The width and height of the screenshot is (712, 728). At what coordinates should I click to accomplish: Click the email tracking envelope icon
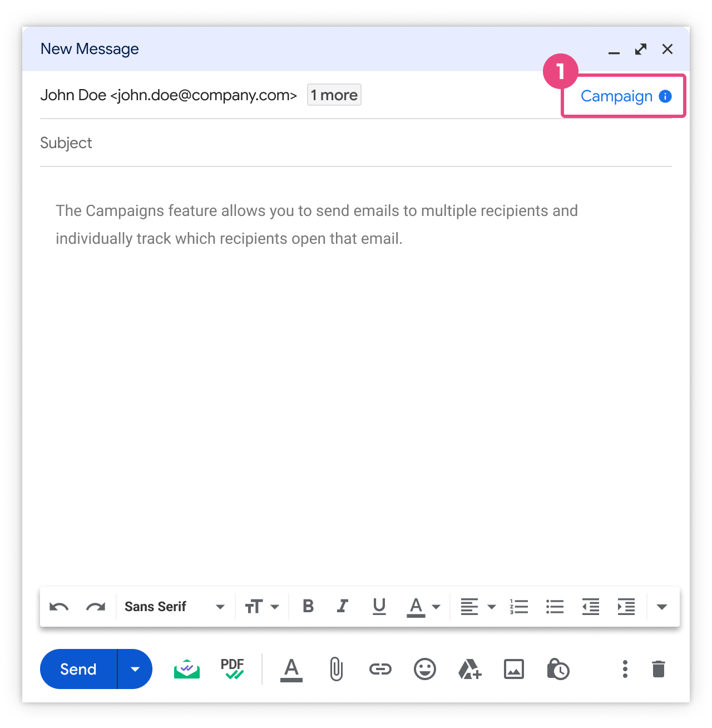click(187, 669)
